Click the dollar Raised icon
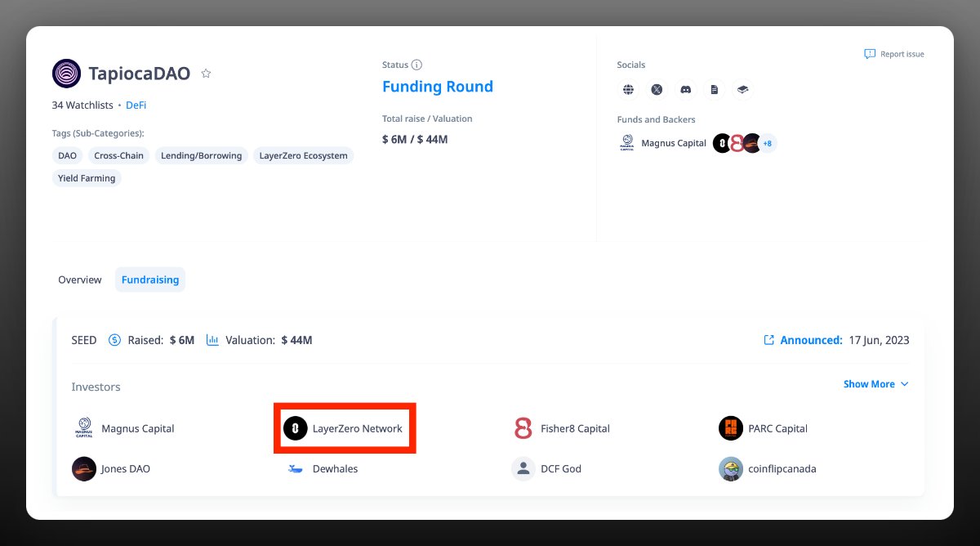This screenshot has width=980, height=546. (114, 340)
